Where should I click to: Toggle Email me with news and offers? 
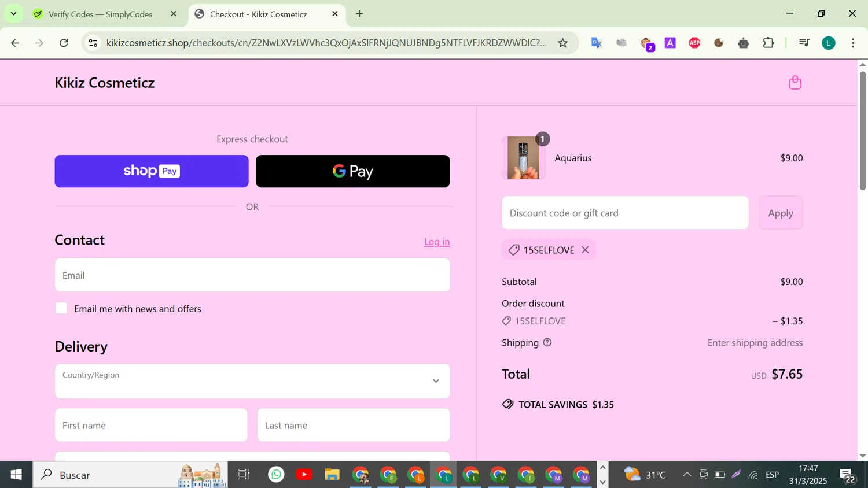click(x=61, y=308)
